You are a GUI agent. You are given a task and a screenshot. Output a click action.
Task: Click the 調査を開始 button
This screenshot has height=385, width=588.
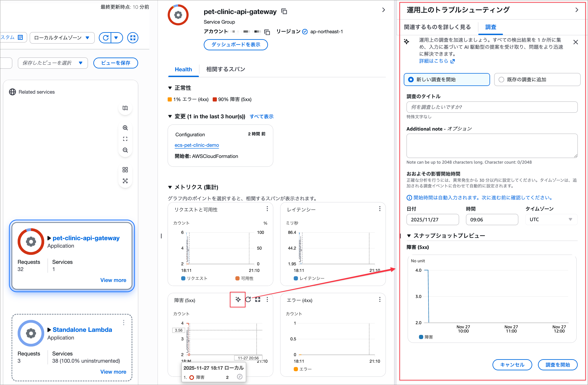click(x=557, y=364)
